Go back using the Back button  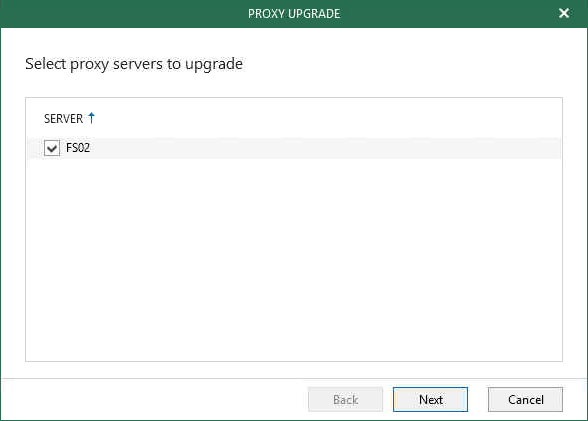click(x=345, y=399)
